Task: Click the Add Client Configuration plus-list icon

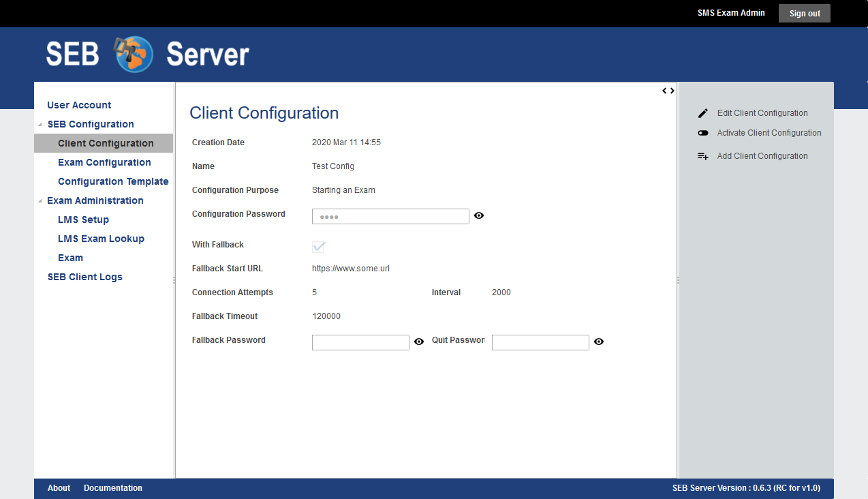Action: [x=703, y=156]
